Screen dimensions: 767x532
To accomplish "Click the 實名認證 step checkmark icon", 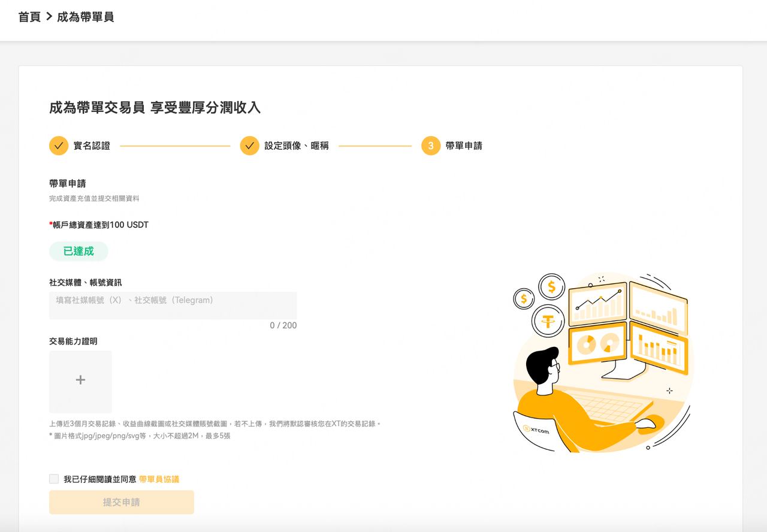I will (x=59, y=146).
